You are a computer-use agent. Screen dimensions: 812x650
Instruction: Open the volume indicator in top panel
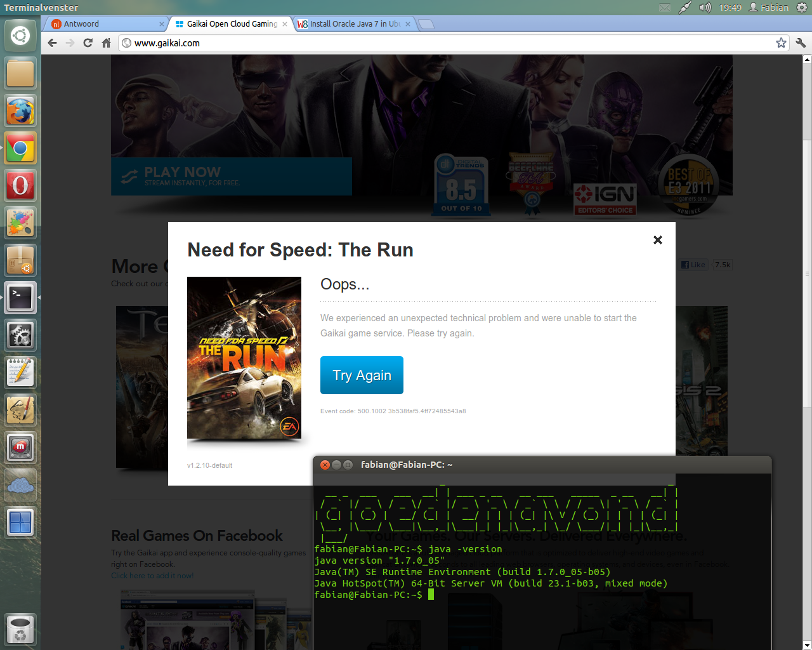click(705, 8)
